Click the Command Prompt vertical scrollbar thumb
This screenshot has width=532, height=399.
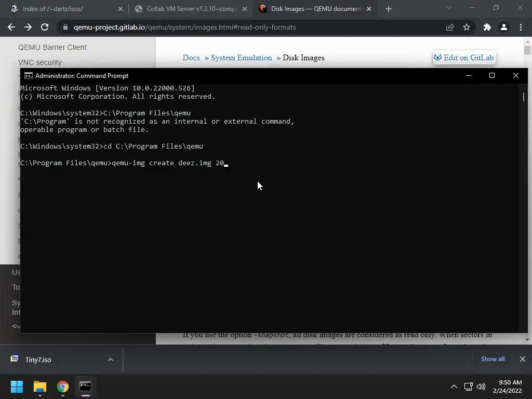524,97
